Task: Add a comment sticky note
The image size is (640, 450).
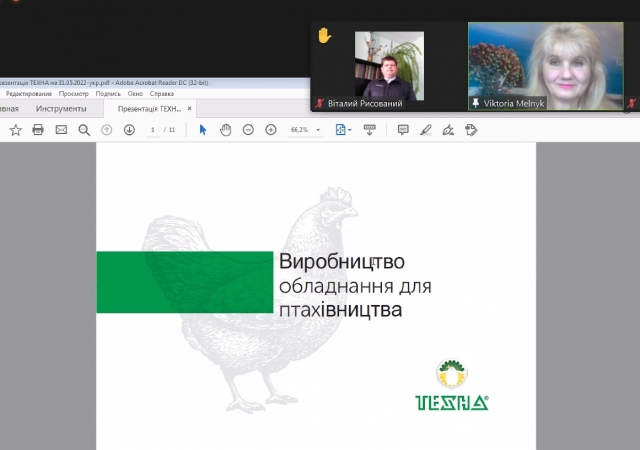Action: 403,130
